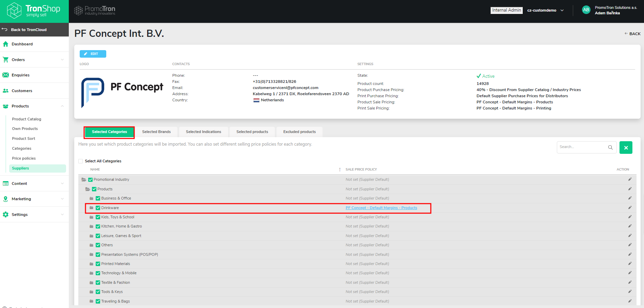
Task: Uncheck the Drinkware checkbox
Action: (98, 208)
